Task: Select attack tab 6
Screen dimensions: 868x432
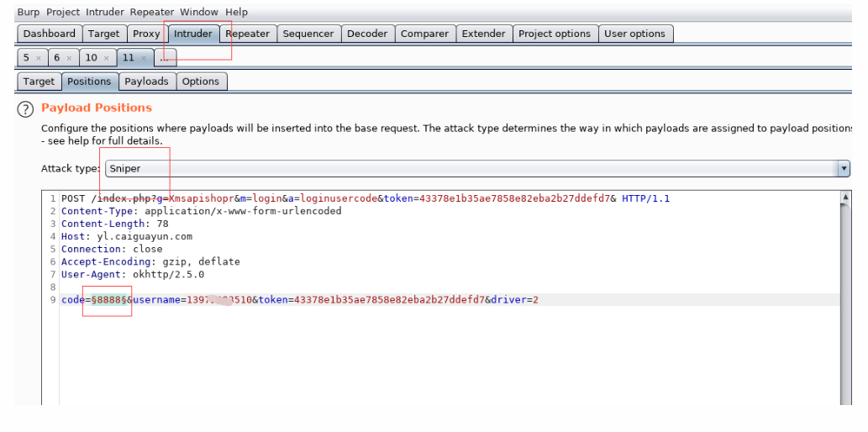Action: point(57,58)
